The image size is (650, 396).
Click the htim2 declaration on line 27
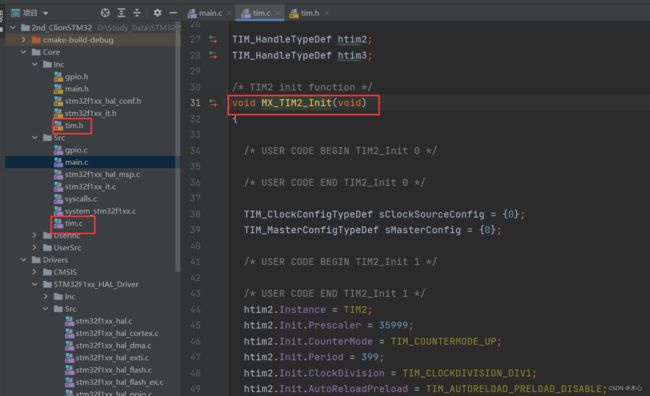coord(352,39)
